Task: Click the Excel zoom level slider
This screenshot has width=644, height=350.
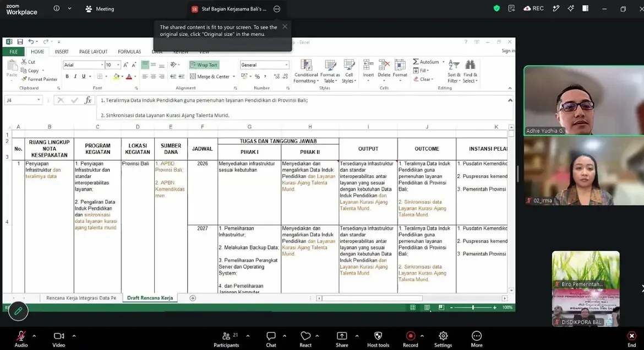Action: coord(473,308)
